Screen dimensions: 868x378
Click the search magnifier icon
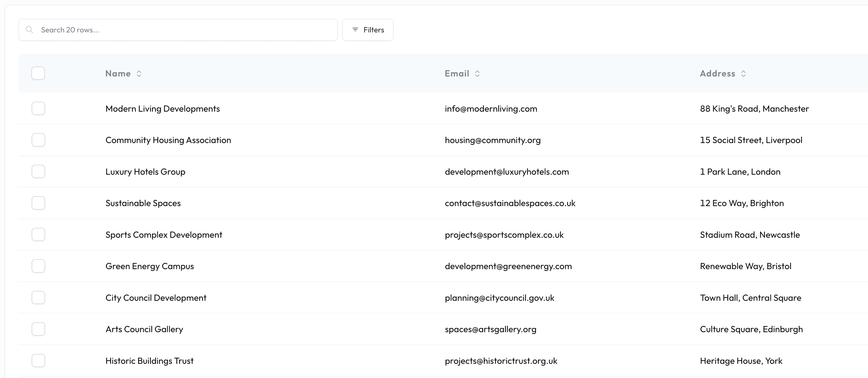[x=30, y=30]
